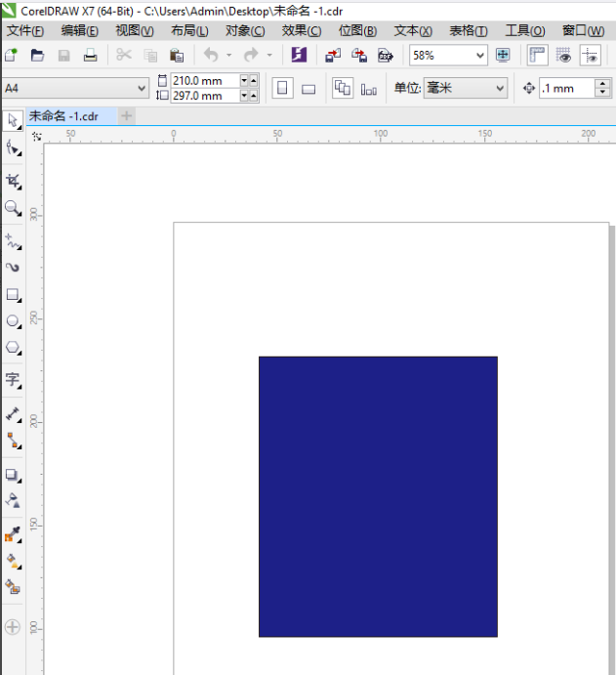Open the units 毫米 dropdown
Viewport: 616px width, 675px height.
[x=501, y=89]
